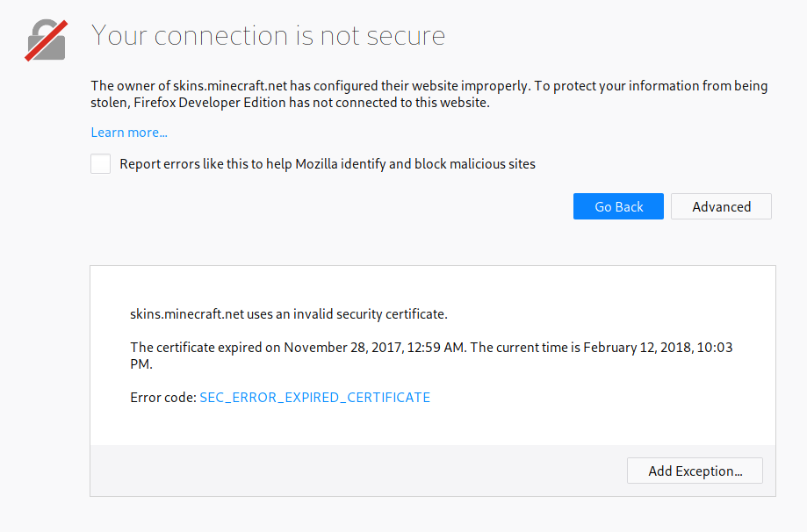
Task: Click the "February 12, 2018" current time text
Action: (x=637, y=348)
